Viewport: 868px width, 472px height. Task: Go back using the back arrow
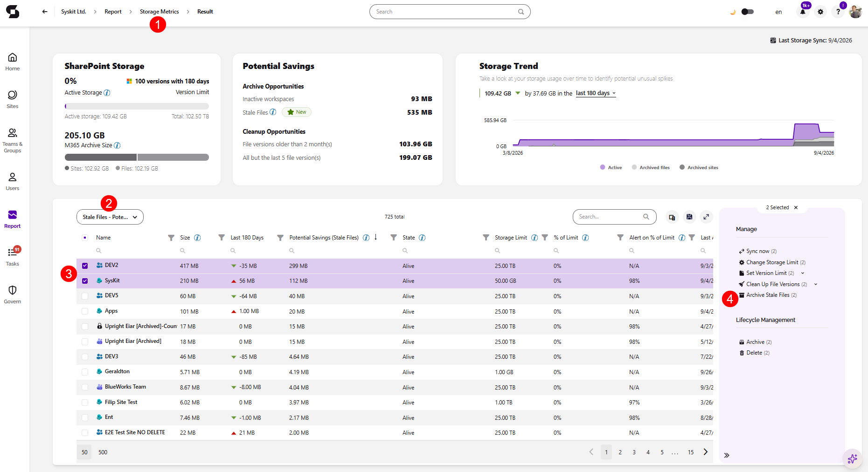[45, 12]
